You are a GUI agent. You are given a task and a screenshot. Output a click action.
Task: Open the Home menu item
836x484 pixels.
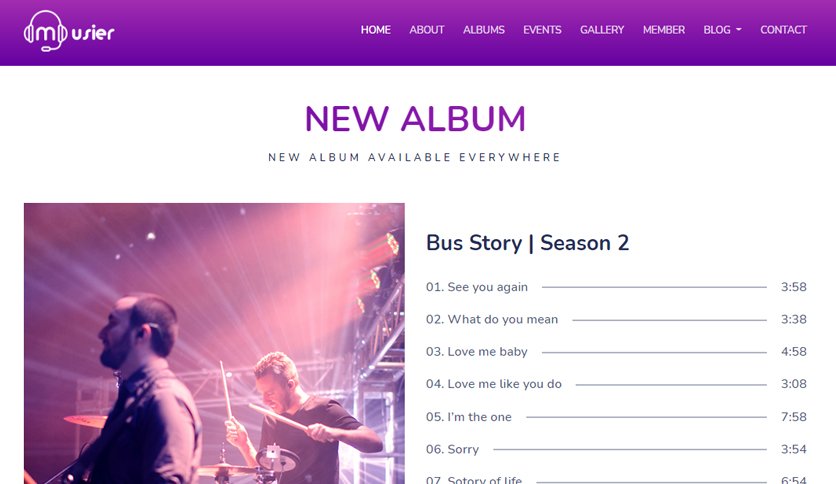[375, 30]
